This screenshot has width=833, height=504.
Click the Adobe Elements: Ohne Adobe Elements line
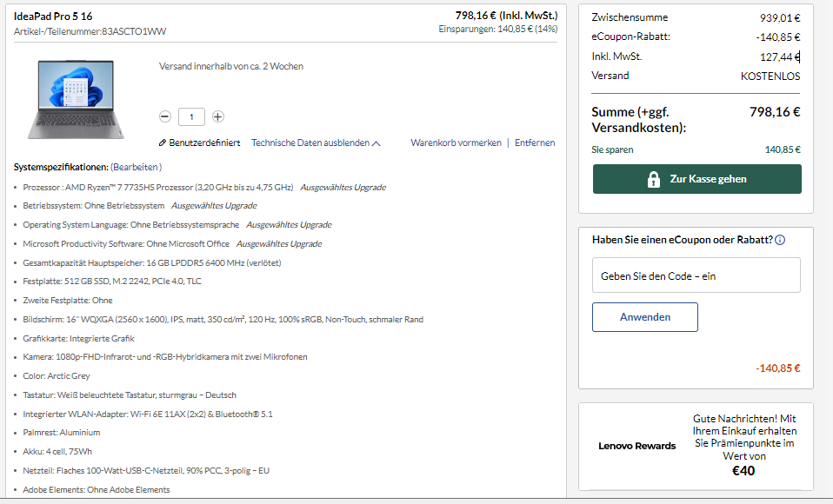pyautogui.click(x=97, y=490)
